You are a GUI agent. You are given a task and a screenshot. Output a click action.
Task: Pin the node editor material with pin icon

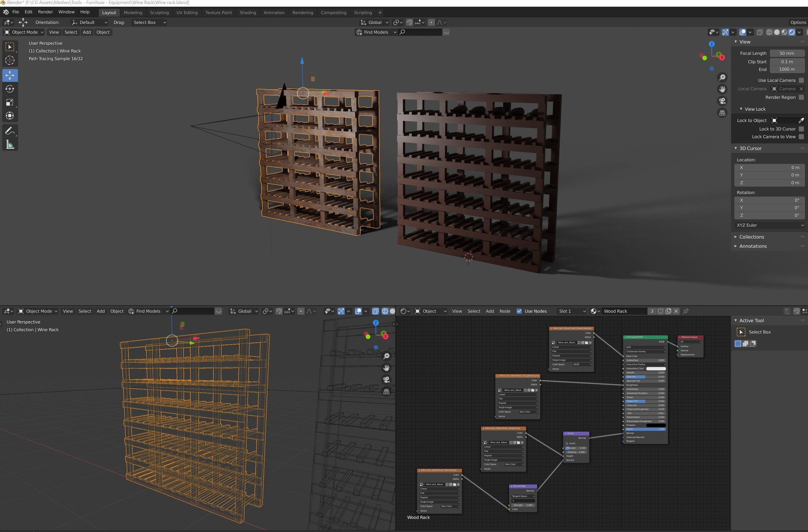[686, 311]
